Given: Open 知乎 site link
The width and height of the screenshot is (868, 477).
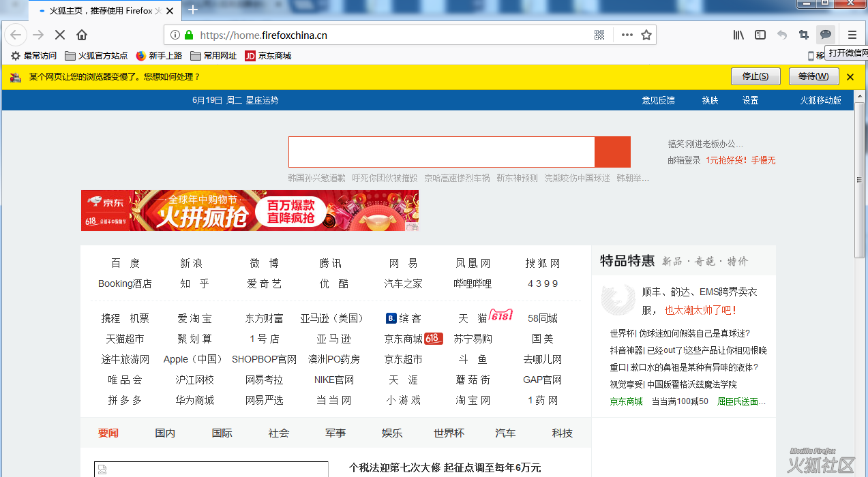Looking at the screenshot, I should 194,283.
